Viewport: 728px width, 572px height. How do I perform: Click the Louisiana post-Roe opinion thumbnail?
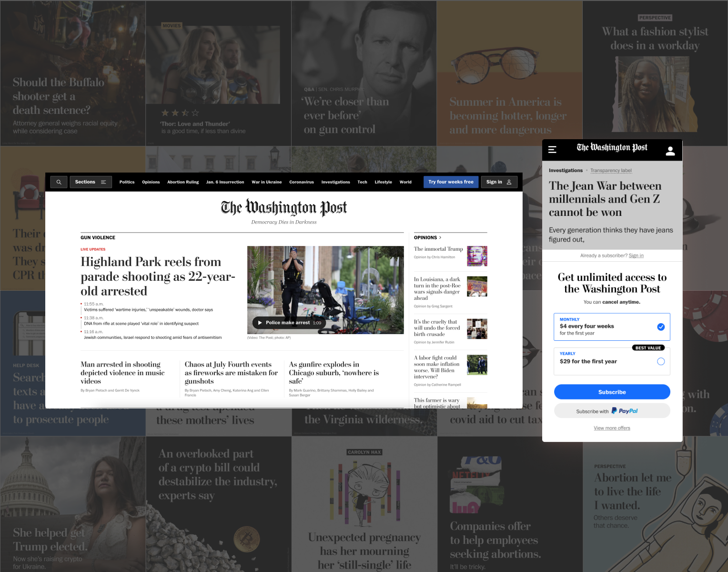(x=477, y=286)
